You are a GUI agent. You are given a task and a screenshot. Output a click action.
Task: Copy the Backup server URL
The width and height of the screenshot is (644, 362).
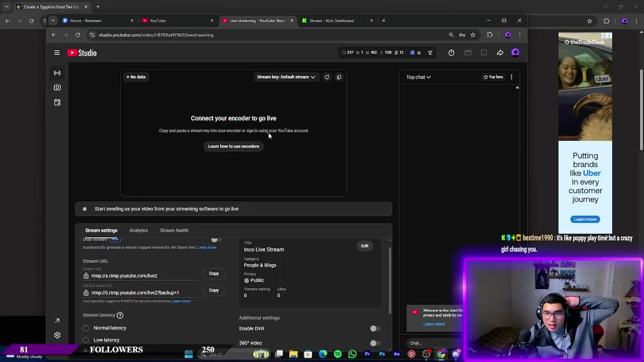pos(214,290)
